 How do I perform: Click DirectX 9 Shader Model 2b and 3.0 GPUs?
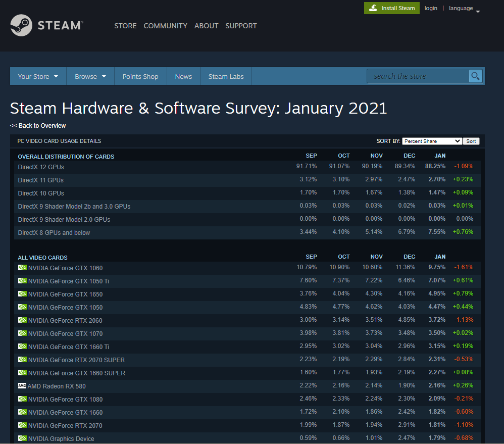[74, 207]
